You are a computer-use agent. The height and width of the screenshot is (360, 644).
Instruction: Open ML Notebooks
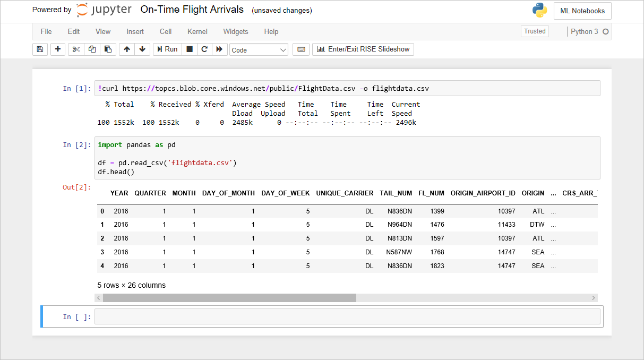582,10
